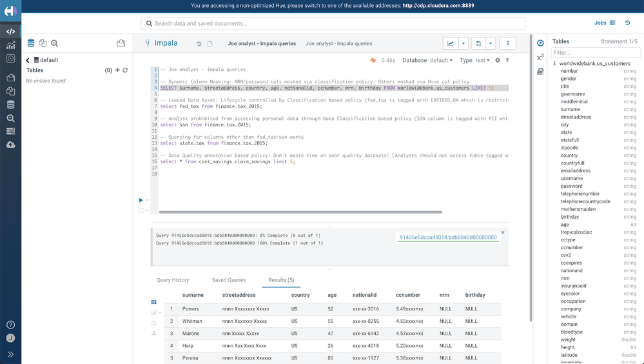The height and width of the screenshot is (364, 644).
Task: Click the editor settings gear icon
Action: pyautogui.click(x=498, y=61)
